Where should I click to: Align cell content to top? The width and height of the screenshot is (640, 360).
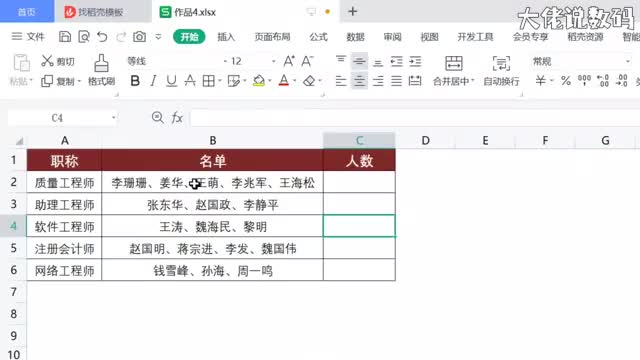(x=341, y=60)
